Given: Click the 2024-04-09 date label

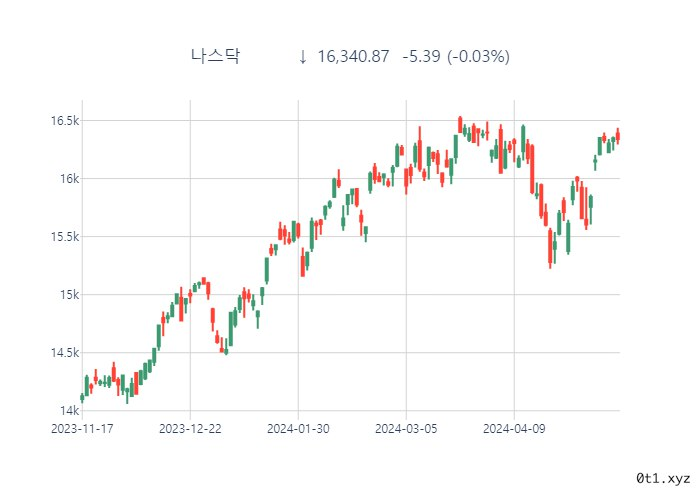Looking at the screenshot, I should [514, 429].
